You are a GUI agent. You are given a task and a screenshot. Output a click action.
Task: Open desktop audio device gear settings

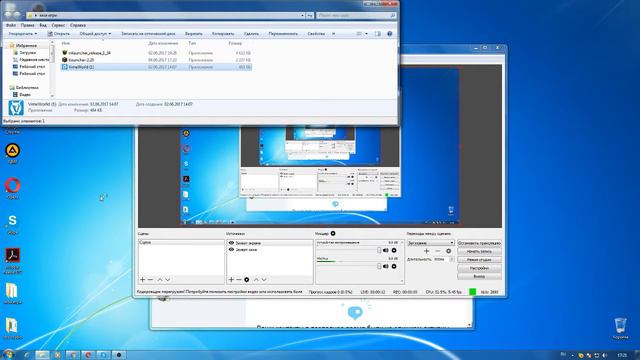[394, 250]
